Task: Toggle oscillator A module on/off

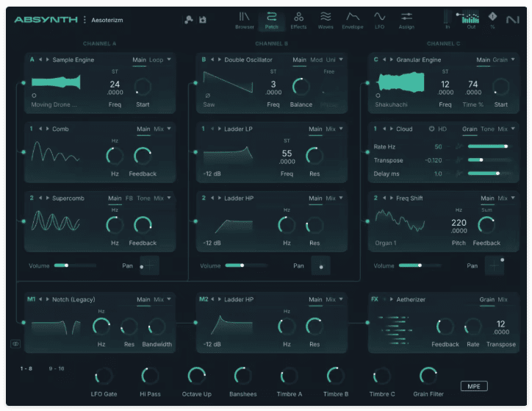Action: (x=32, y=60)
